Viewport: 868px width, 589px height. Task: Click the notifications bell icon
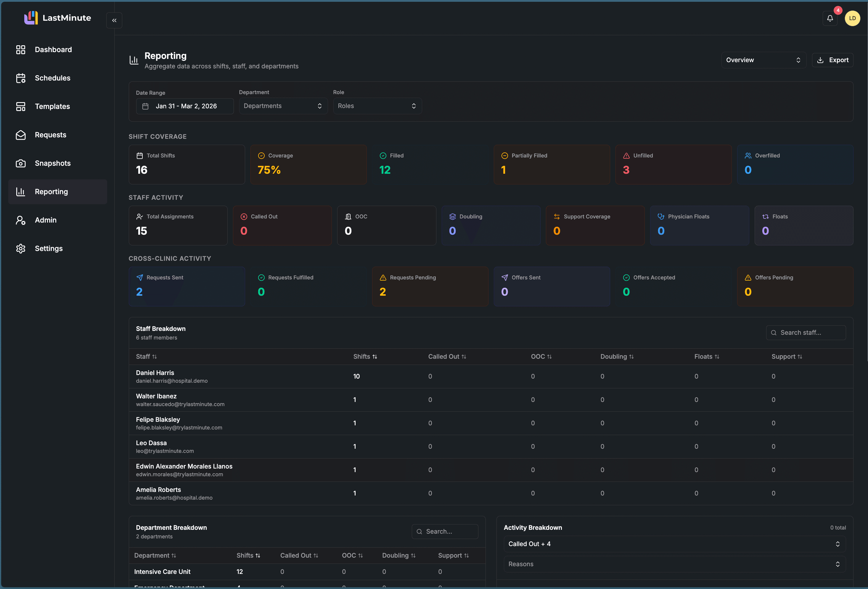pyautogui.click(x=830, y=18)
